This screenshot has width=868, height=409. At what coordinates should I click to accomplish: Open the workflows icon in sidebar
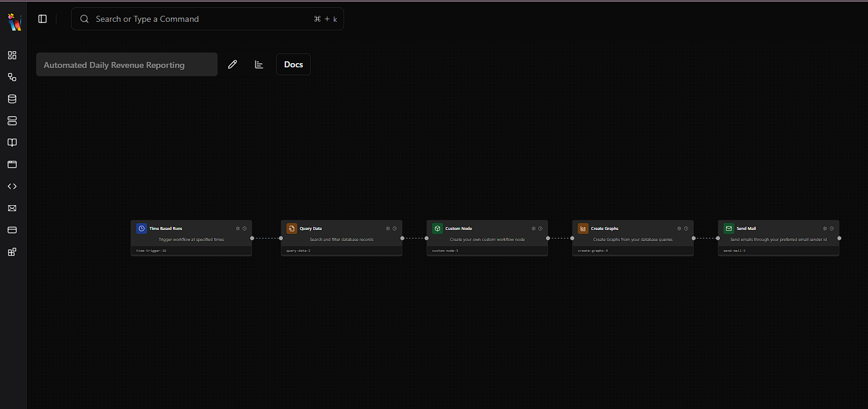[12, 77]
